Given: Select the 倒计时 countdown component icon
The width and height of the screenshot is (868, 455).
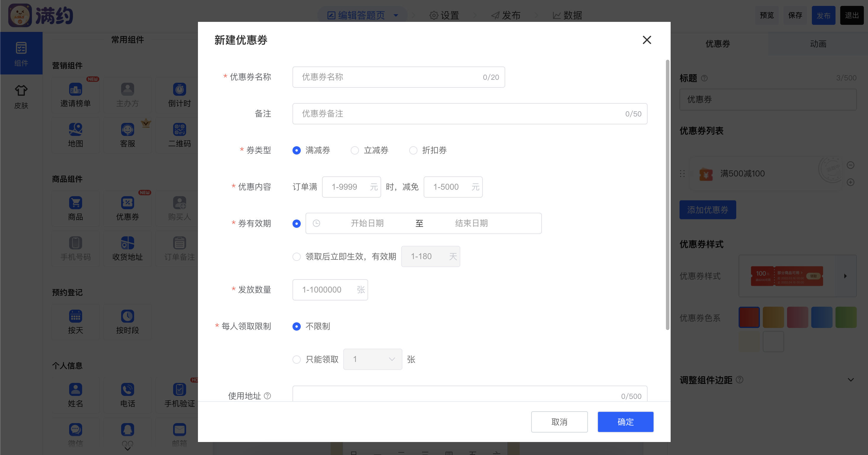Looking at the screenshot, I should (x=179, y=90).
